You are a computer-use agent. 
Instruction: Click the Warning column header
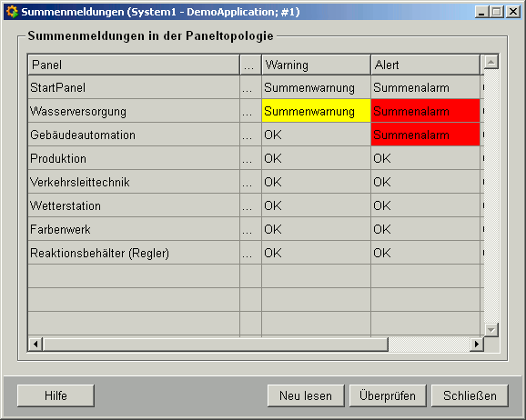[x=316, y=65]
